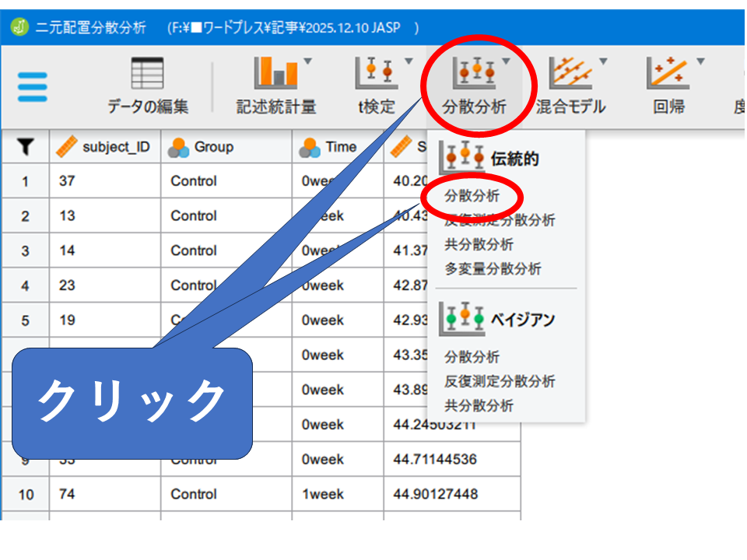The image size is (747, 560).
Task: Expand the 回帰 dropdown arrow
Action: coord(700,61)
